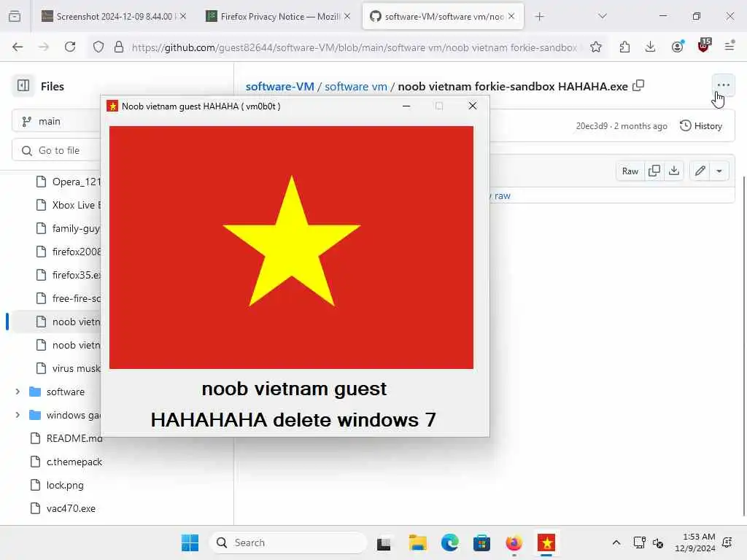Viewport: 747px width, 560px height.
Task: Close the Noob vietnam guest popup window
Action: coord(473,106)
